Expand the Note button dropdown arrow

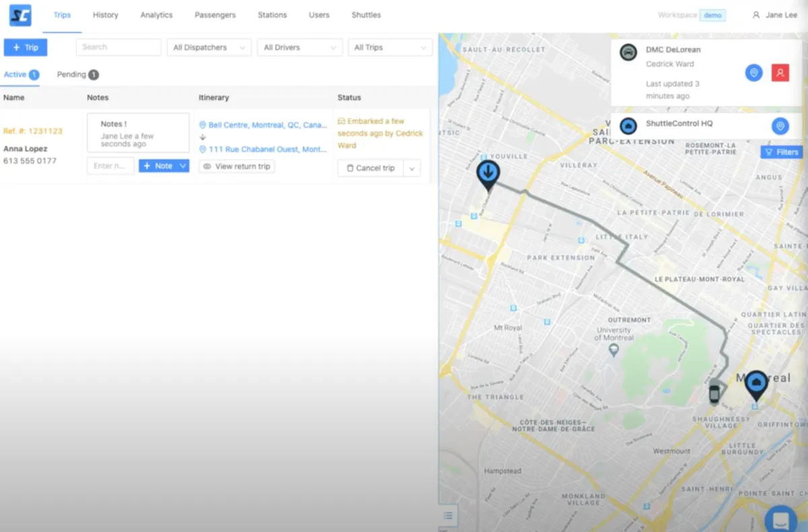[183, 166]
